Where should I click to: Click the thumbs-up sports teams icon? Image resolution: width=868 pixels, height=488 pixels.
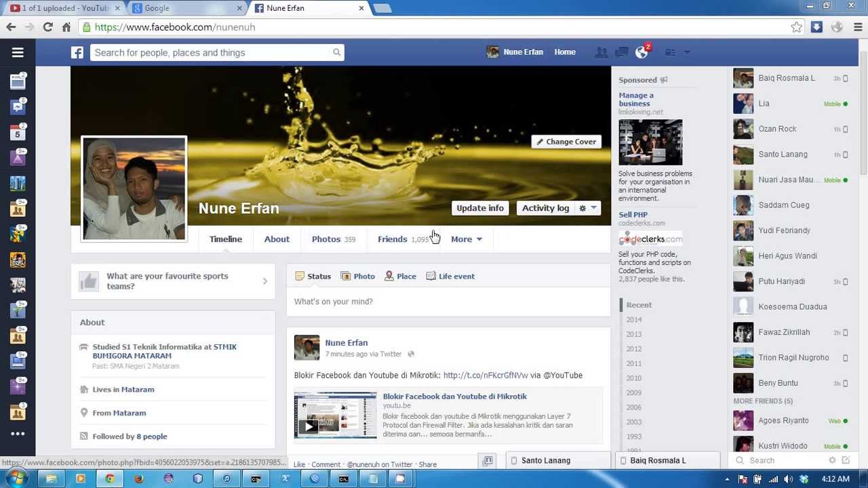pyautogui.click(x=89, y=281)
